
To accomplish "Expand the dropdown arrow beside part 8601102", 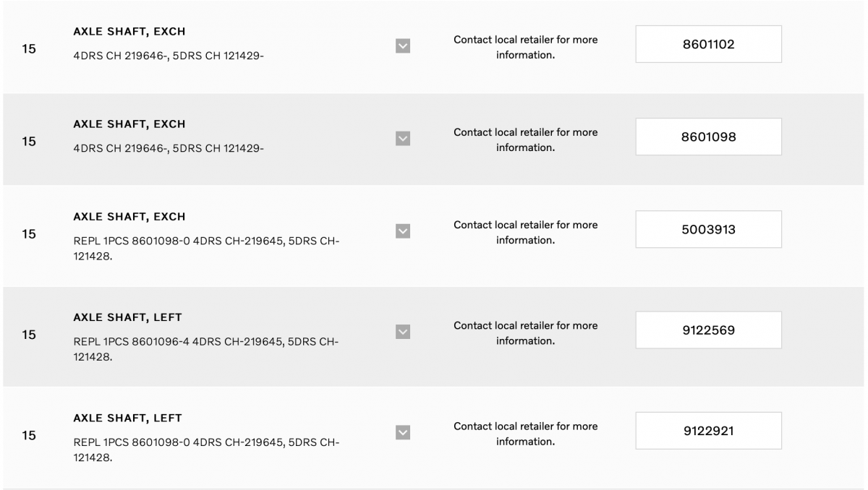I will coord(403,46).
